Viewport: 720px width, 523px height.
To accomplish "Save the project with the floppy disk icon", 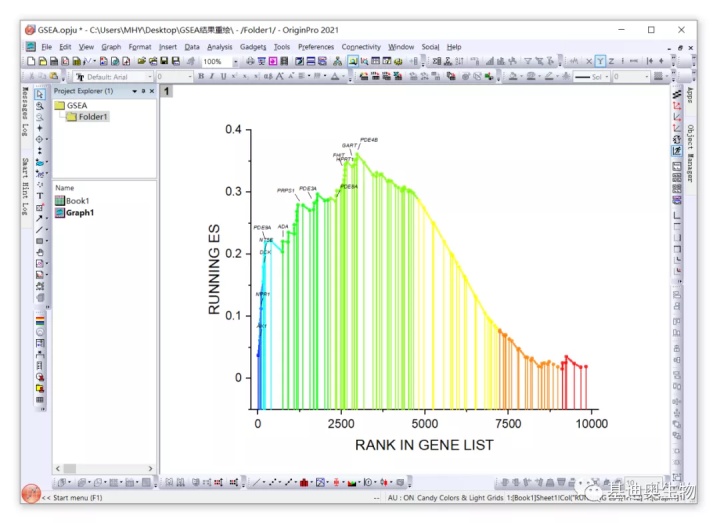I will [x=164, y=61].
